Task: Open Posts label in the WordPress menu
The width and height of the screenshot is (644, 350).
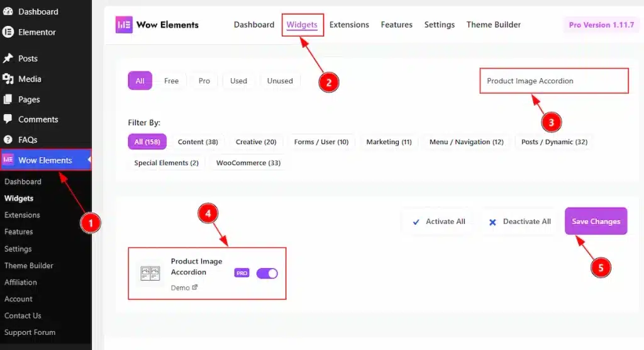Action: pyautogui.click(x=28, y=59)
